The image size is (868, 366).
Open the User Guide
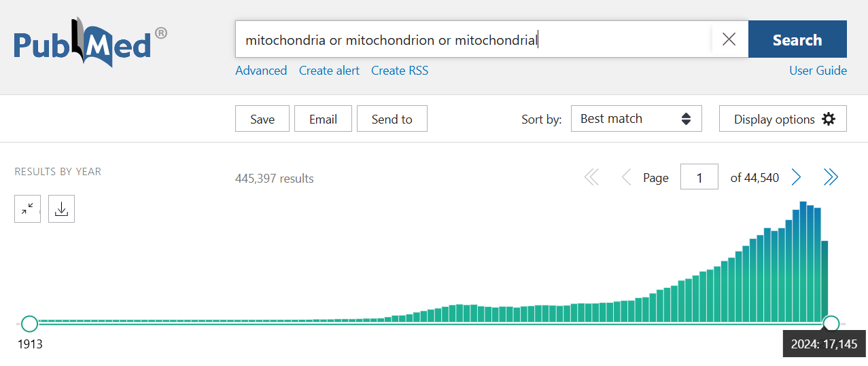818,71
